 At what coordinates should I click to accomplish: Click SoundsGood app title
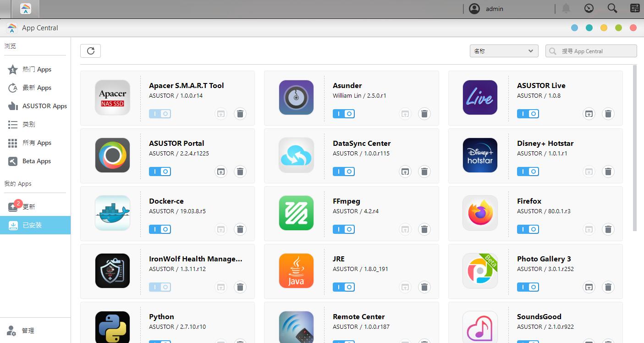pos(539,316)
